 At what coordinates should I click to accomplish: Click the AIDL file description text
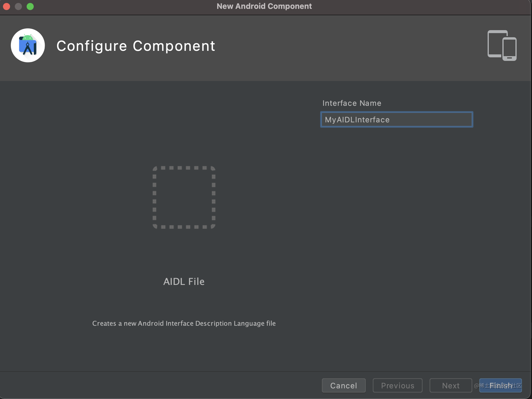tap(184, 323)
